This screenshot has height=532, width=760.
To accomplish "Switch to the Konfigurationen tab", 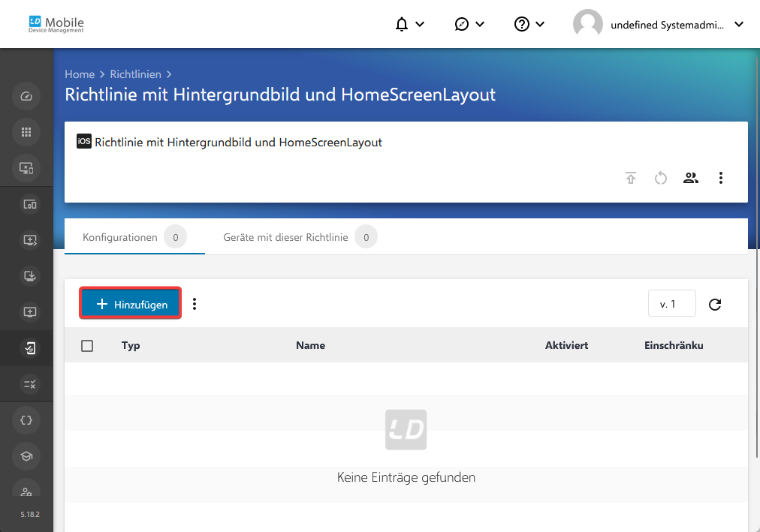I will [134, 237].
